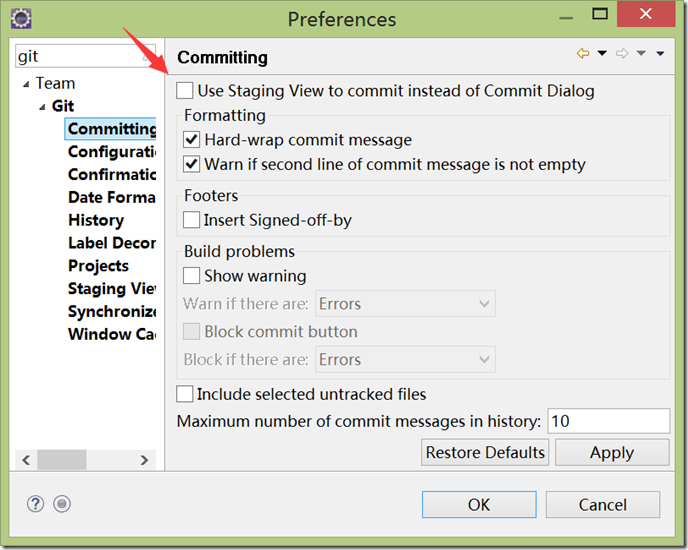Click the Eclipse window icon in title bar

pos(21,19)
